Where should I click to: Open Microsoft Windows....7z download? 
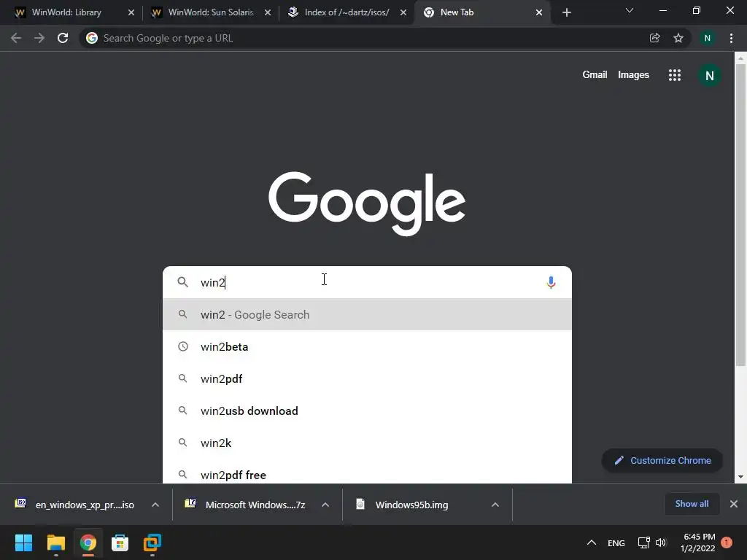[247, 505]
